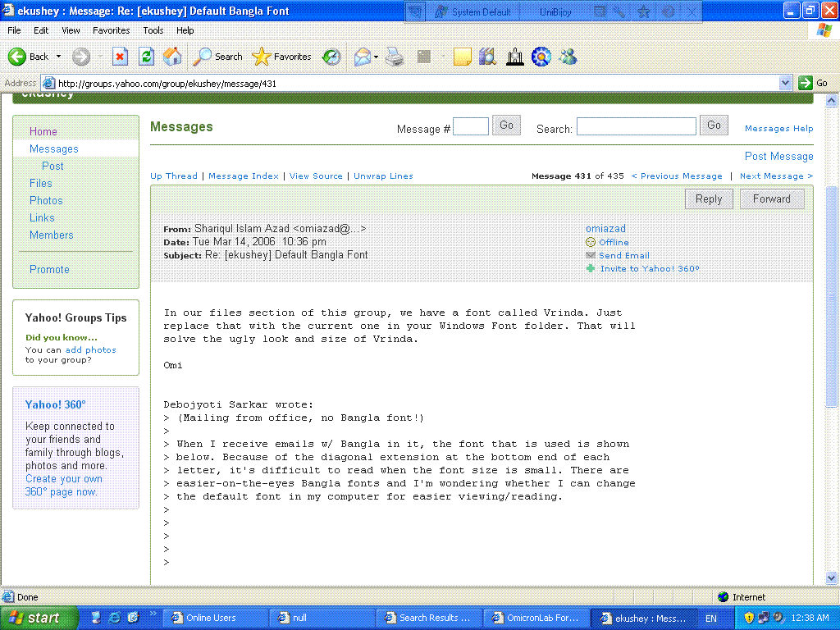Click the Unwrap Lines link
Viewport: 840px width, 630px height.
point(384,176)
